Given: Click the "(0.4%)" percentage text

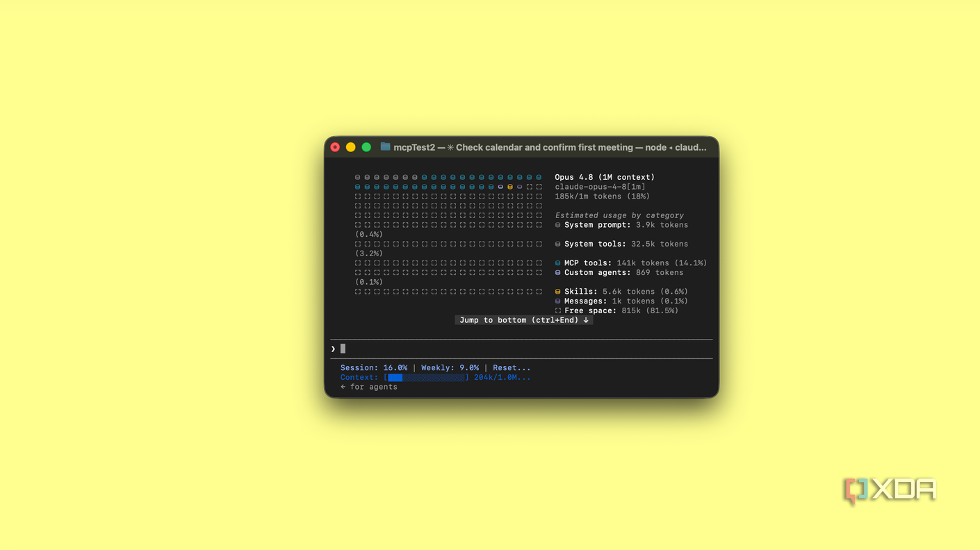Looking at the screenshot, I should tap(369, 235).
